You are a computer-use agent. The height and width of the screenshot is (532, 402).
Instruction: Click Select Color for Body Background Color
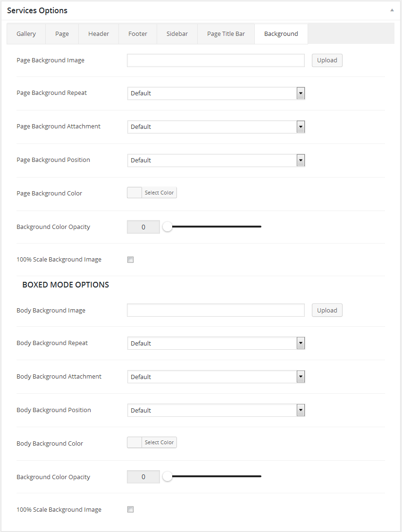coord(159,442)
